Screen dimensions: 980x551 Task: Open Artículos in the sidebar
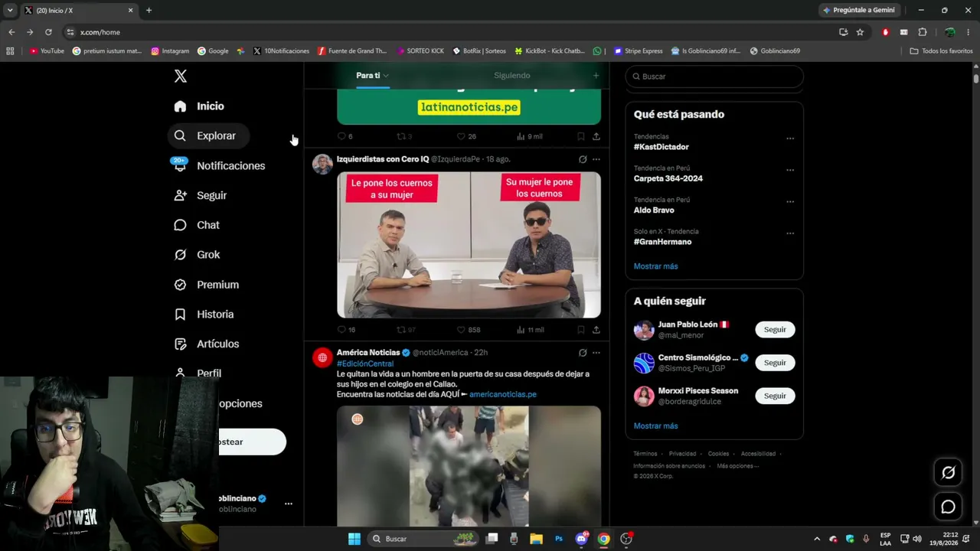click(207, 344)
